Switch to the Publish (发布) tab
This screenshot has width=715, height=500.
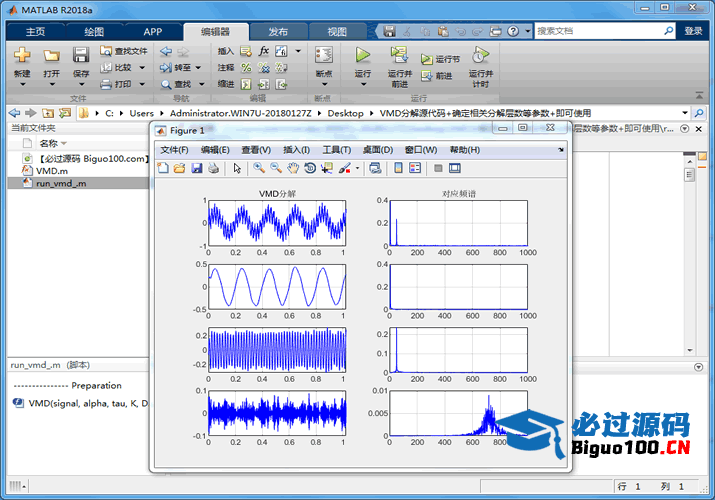click(x=278, y=31)
